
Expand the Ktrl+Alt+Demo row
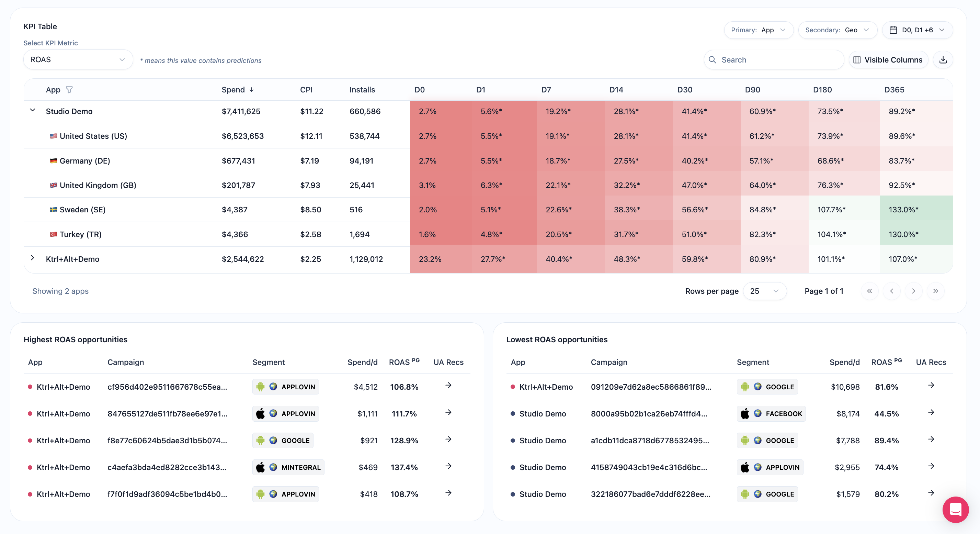pyautogui.click(x=33, y=258)
